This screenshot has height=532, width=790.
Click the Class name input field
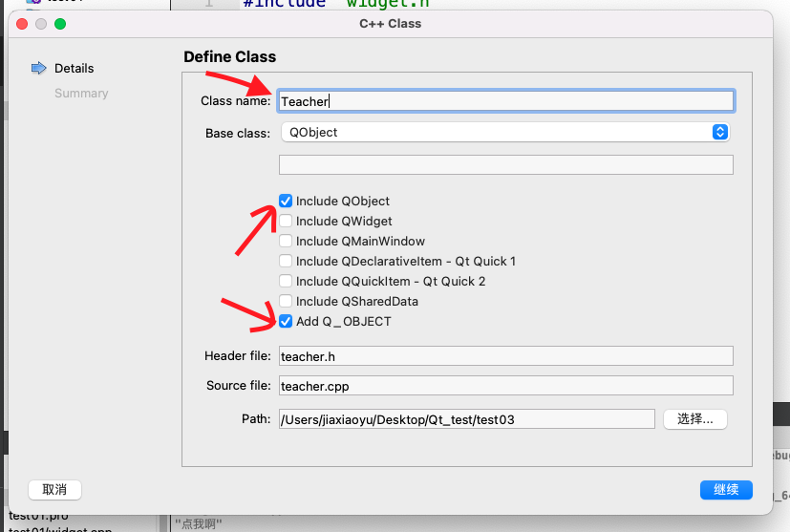(x=506, y=101)
